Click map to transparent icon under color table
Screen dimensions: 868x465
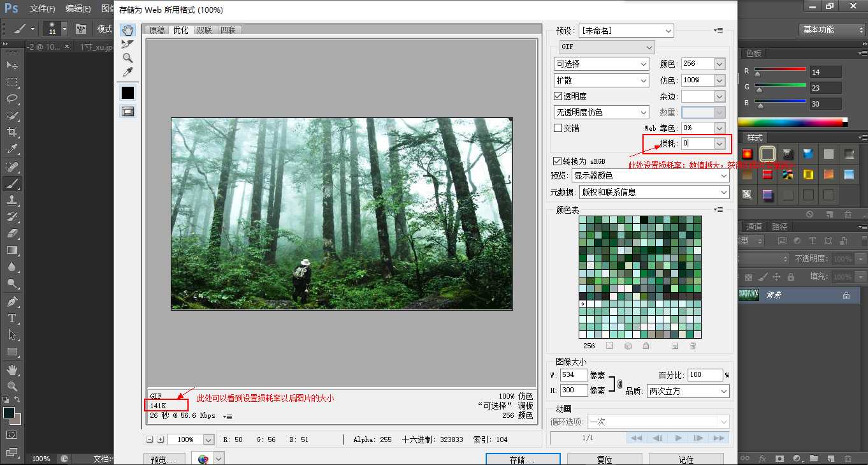(609, 346)
